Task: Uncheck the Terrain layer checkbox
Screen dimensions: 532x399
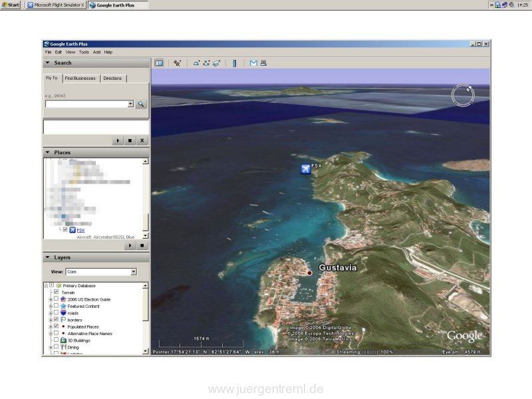Action: click(x=57, y=292)
